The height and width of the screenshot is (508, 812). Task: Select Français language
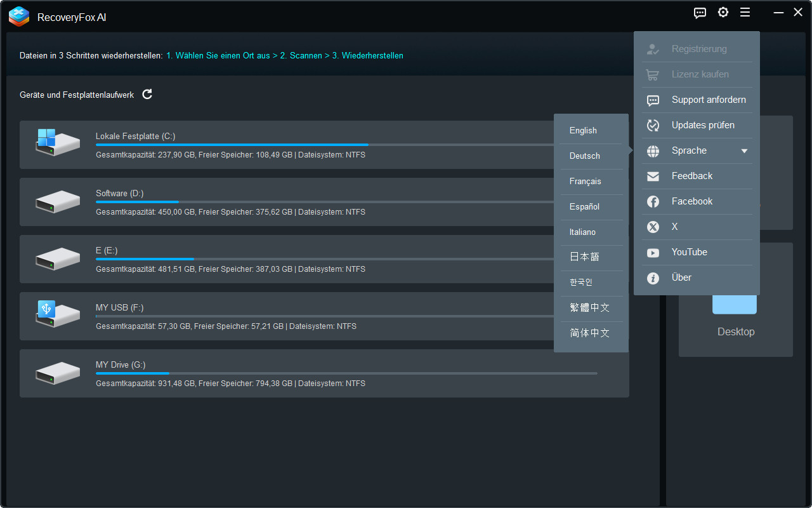[x=591, y=181]
